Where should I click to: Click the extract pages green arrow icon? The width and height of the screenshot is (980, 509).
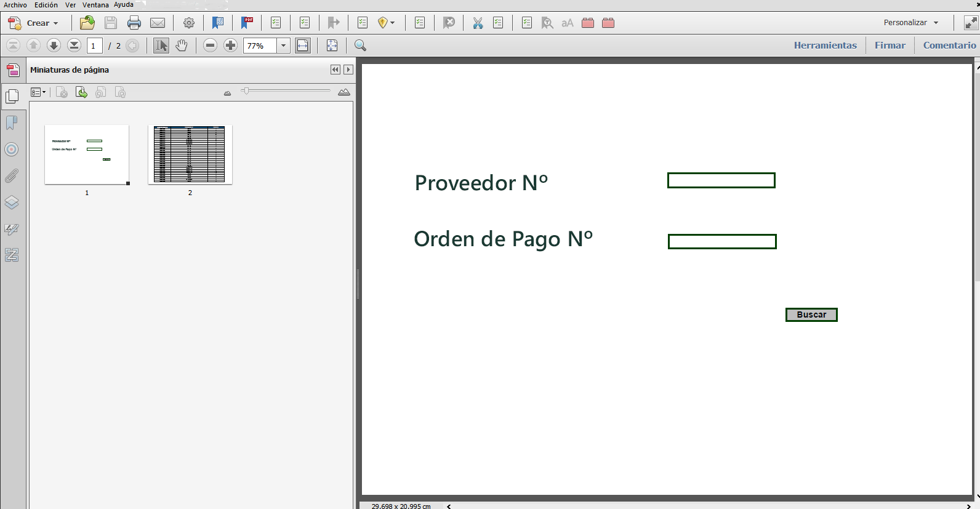[x=81, y=92]
